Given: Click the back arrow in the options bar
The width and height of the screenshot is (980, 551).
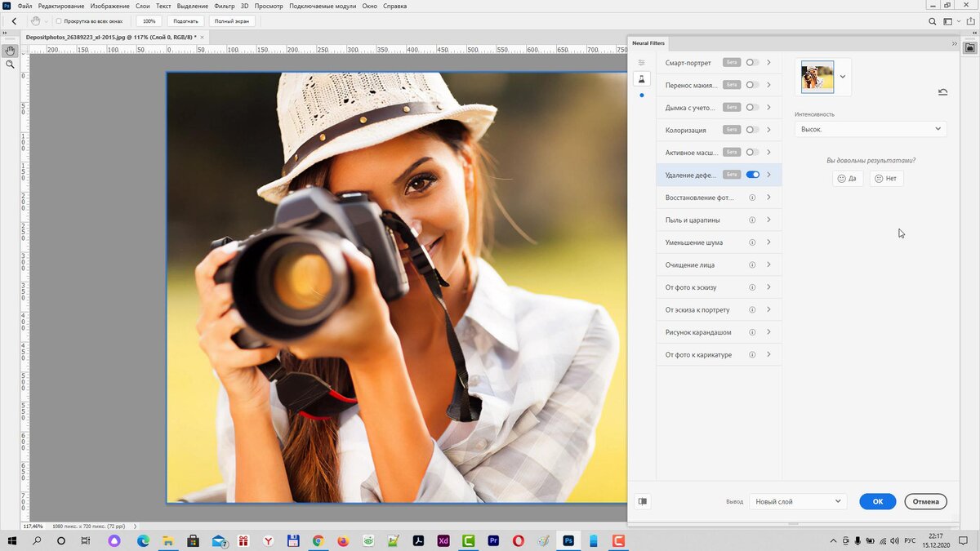Looking at the screenshot, I should click(x=14, y=21).
